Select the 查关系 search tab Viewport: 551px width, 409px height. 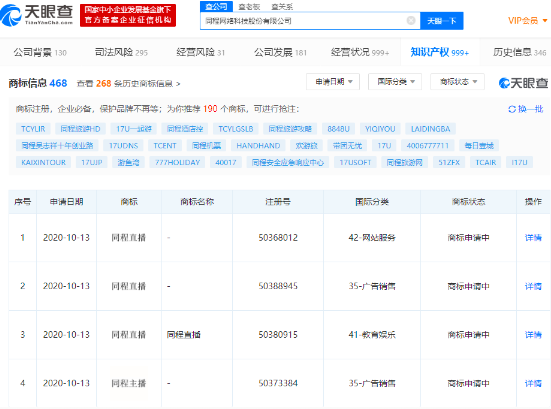point(282,7)
